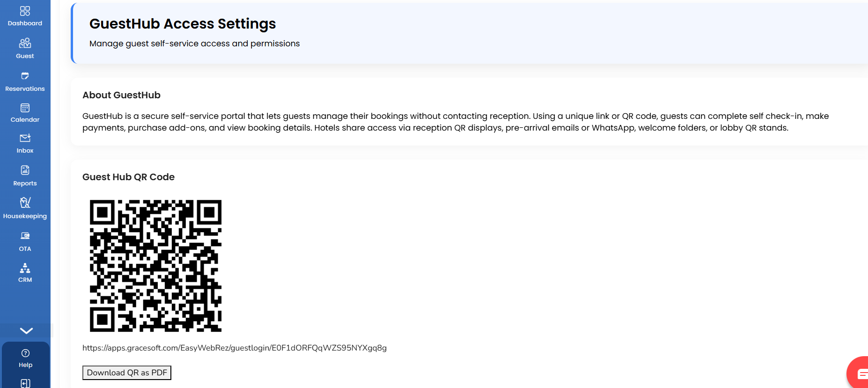Open the Dashboard icon in sidebar
868x388 pixels.
click(x=25, y=11)
